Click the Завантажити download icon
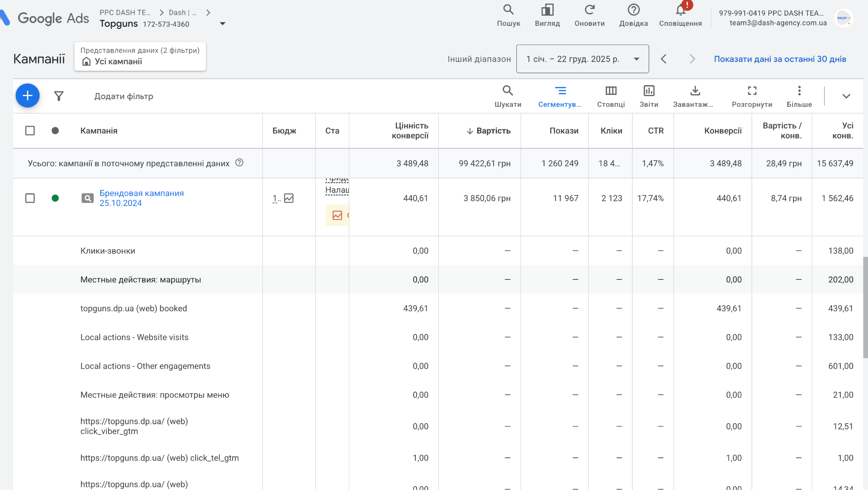Viewport: 868px width, 490px height. coord(695,96)
